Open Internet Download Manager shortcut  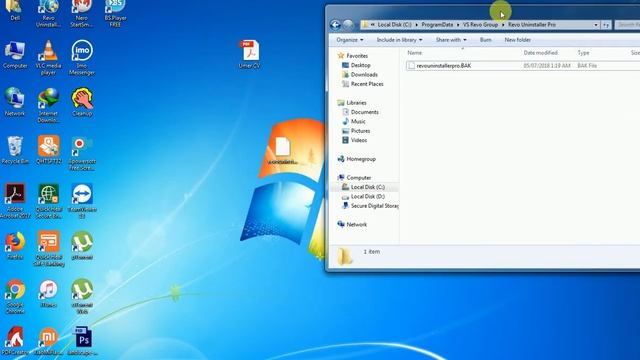pyautogui.click(x=48, y=105)
